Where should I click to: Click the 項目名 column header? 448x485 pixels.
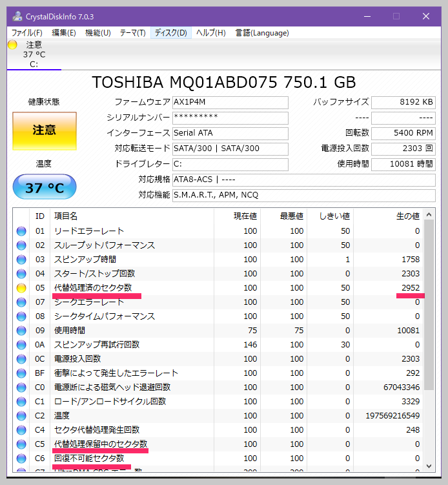coord(132,216)
